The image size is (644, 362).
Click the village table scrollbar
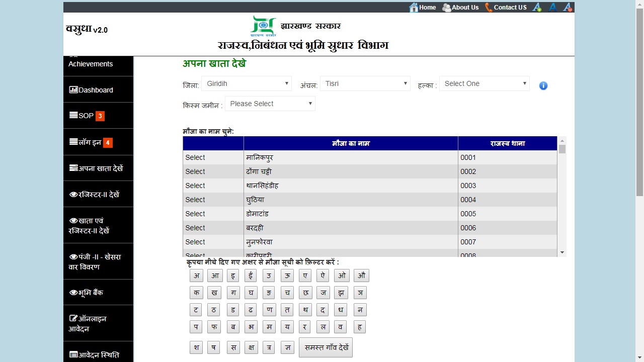tap(562, 149)
